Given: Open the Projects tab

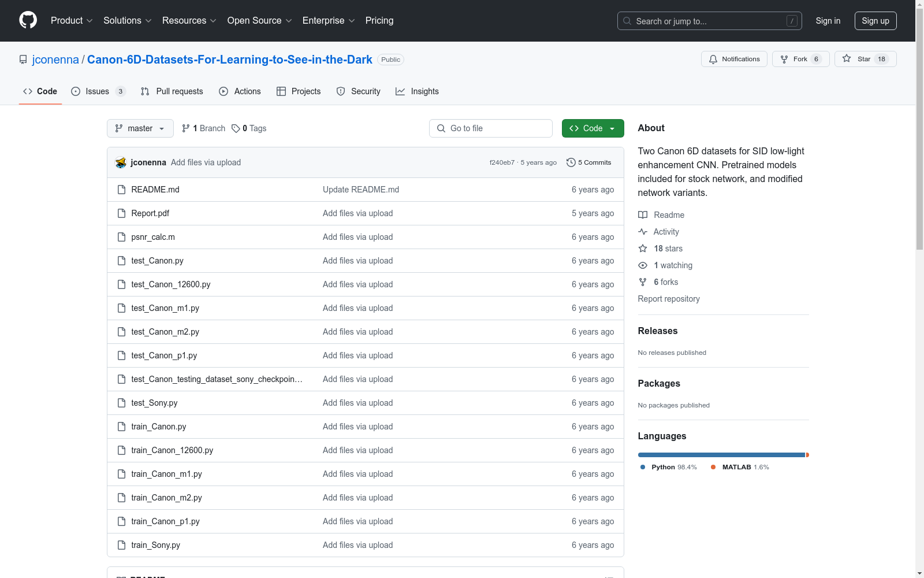Looking at the screenshot, I should click(299, 91).
